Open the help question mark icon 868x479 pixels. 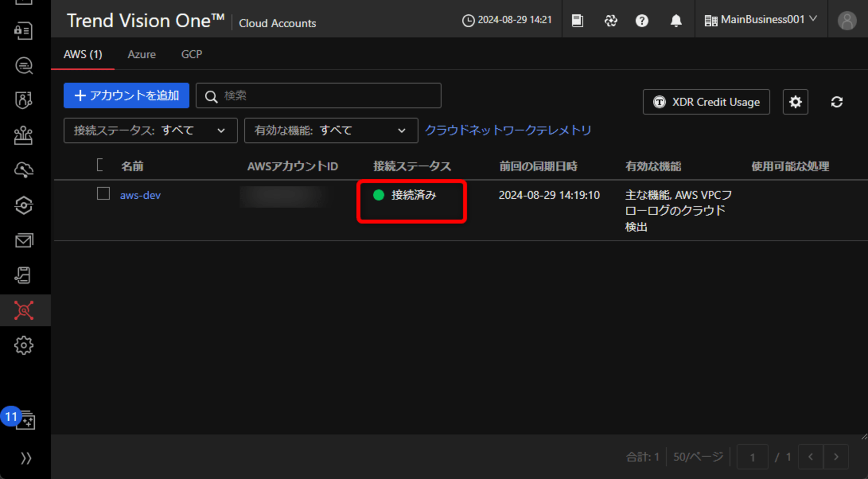[642, 20]
